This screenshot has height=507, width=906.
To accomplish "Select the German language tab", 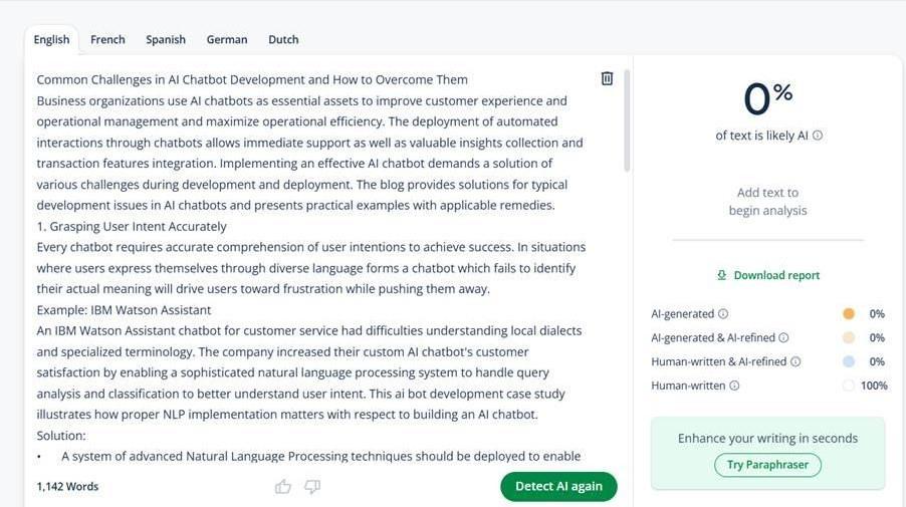I will (x=227, y=40).
